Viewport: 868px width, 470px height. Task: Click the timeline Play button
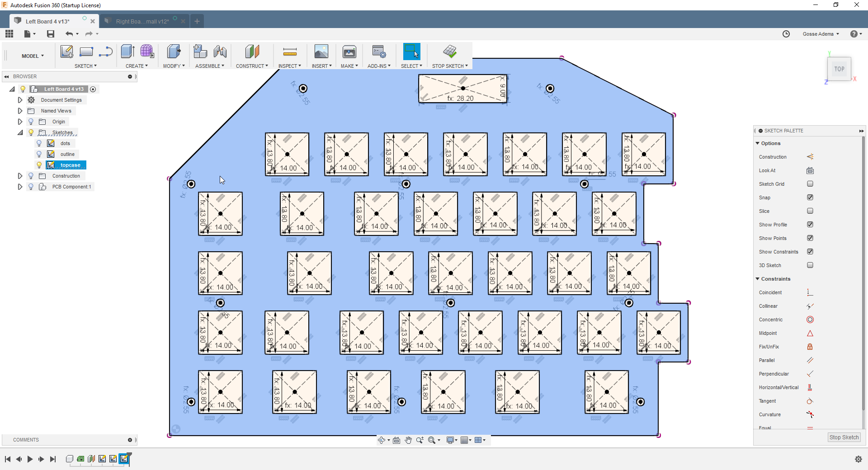tap(30, 459)
